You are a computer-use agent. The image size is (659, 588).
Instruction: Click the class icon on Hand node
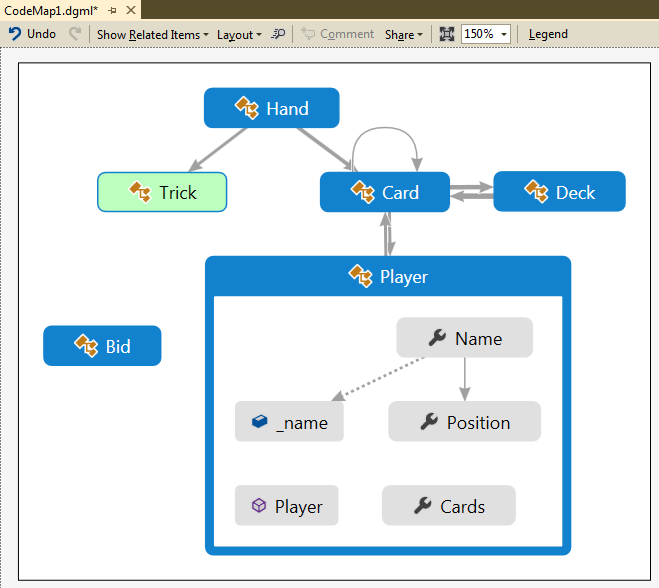(x=247, y=108)
